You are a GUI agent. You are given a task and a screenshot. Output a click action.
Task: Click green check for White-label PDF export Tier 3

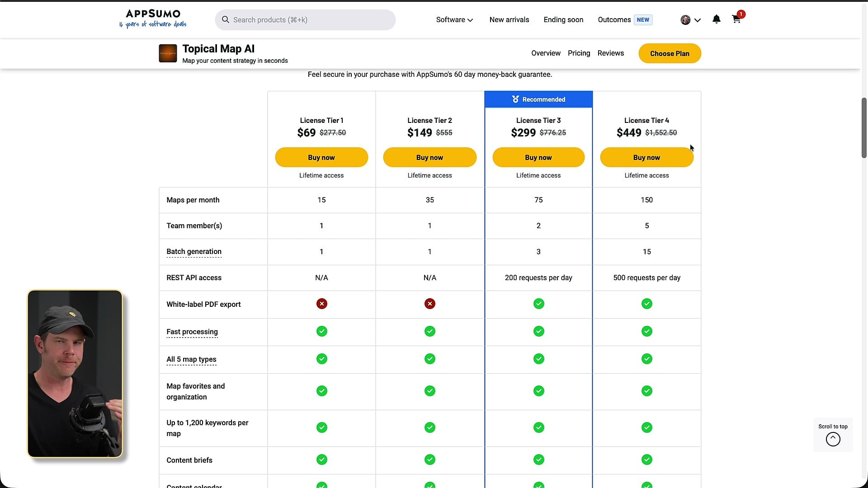pyautogui.click(x=538, y=304)
